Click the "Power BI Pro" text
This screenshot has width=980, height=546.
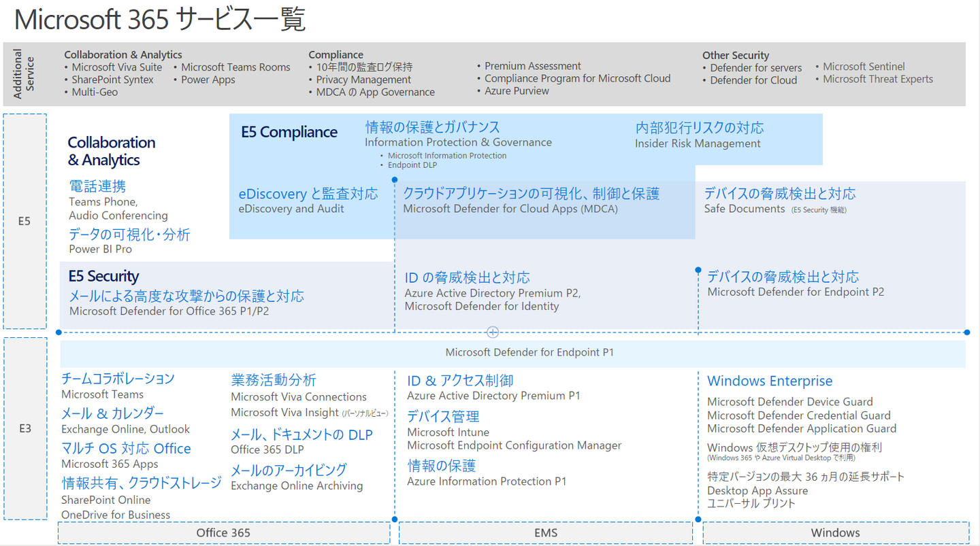pos(101,249)
